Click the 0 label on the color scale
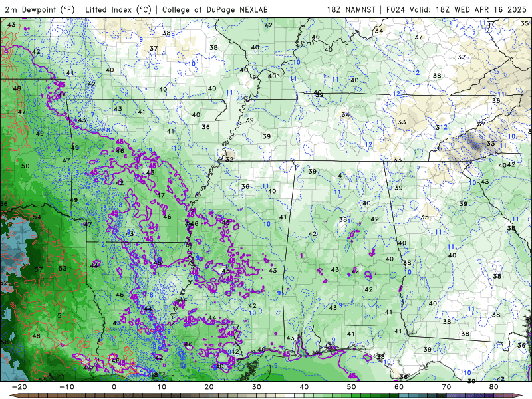Viewport: 532px width, 399px height. (114, 387)
